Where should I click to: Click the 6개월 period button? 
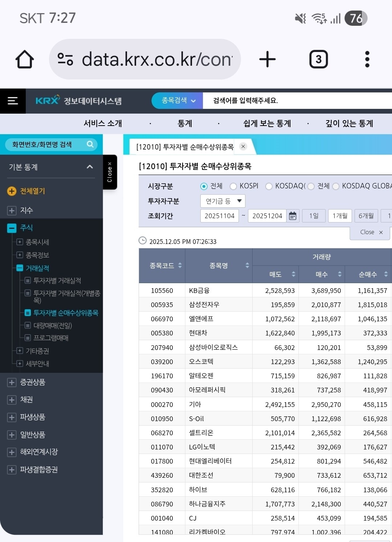tap(366, 216)
